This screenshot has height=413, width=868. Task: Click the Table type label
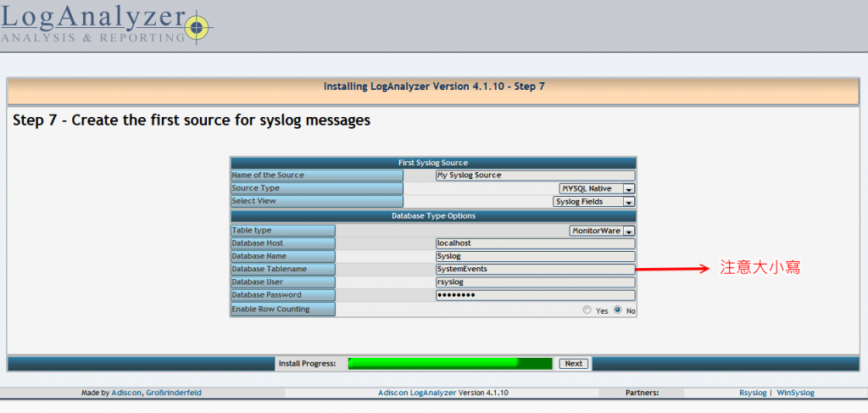(x=283, y=231)
